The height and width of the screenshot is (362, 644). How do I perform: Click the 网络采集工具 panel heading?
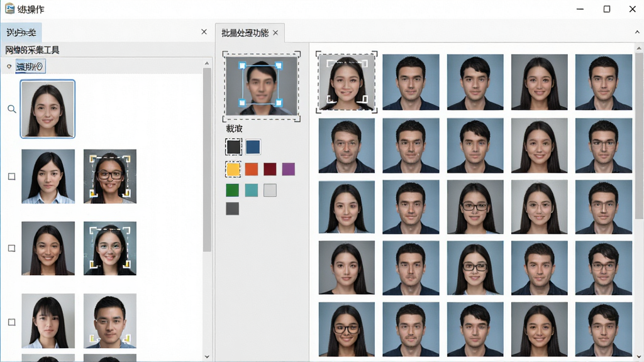[x=33, y=50]
